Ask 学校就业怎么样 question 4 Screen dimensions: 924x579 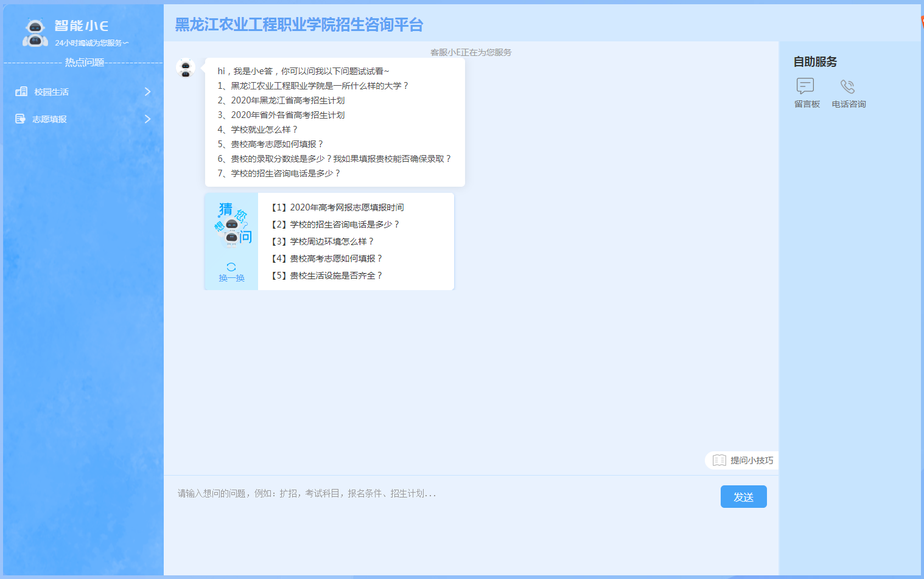(257, 130)
